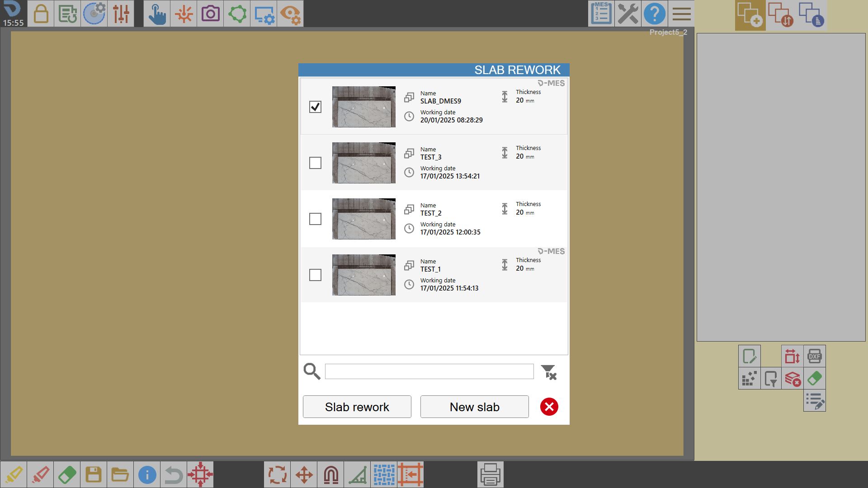868x488 pixels.
Task: Click the SLAB_DMES9 slab thumbnail
Action: 364,107
